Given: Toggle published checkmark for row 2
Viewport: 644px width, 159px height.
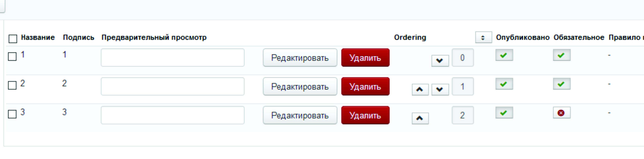Looking at the screenshot, I should (504, 84).
